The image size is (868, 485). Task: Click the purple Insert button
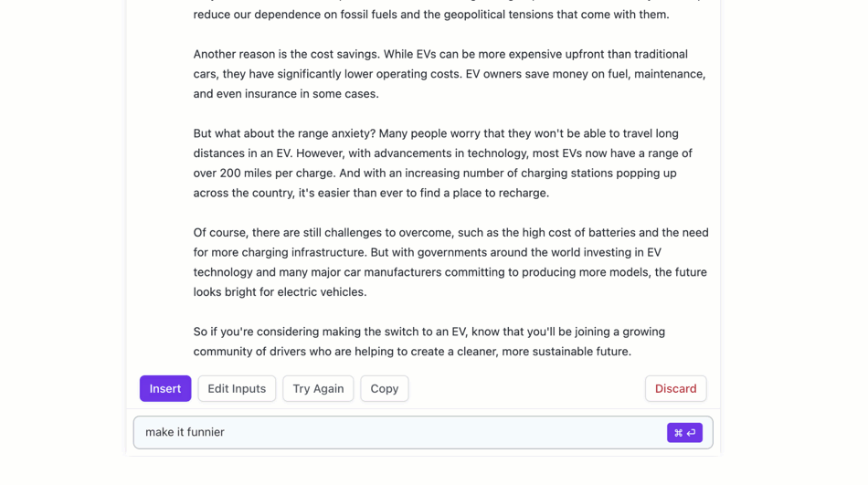tap(165, 388)
